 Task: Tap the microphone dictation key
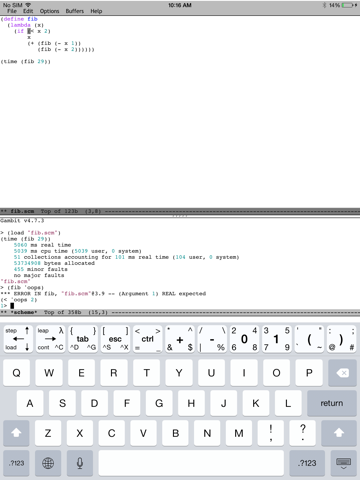tap(80, 463)
